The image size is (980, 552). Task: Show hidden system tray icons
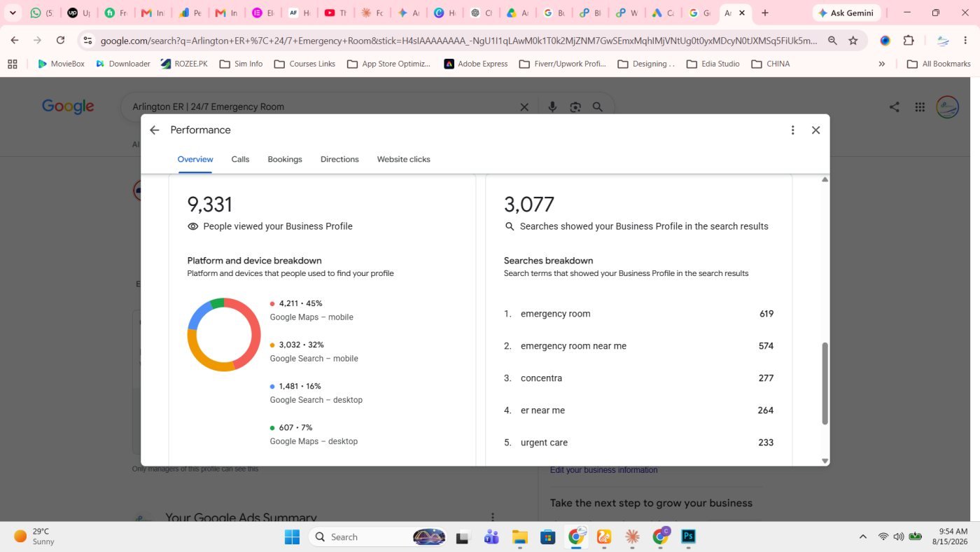pyautogui.click(x=862, y=537)
